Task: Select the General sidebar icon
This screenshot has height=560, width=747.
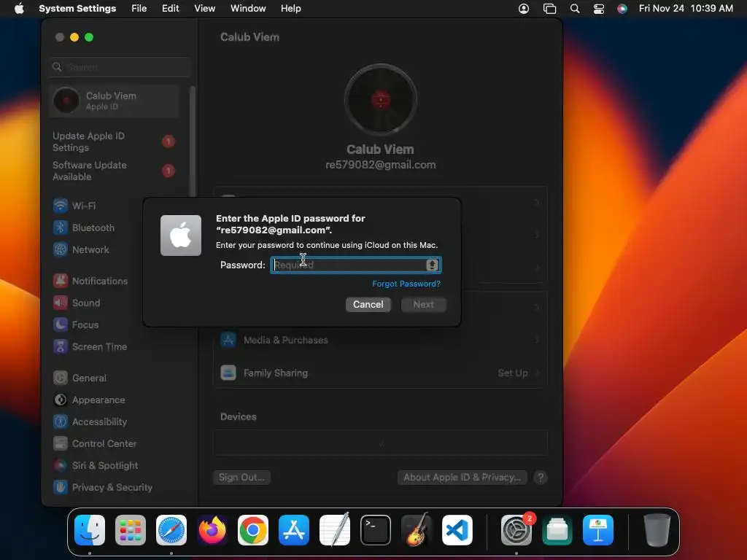Action: [61, 378]
